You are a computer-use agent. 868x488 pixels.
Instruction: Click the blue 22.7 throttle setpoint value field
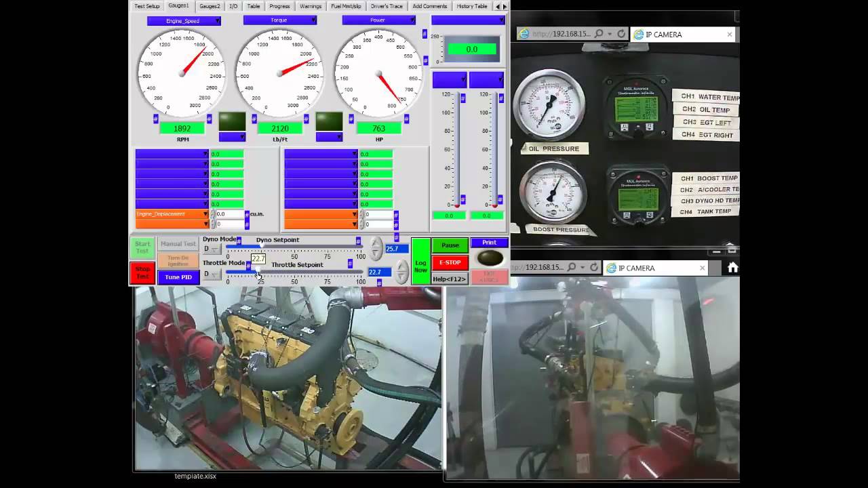(x=379, y=272)
